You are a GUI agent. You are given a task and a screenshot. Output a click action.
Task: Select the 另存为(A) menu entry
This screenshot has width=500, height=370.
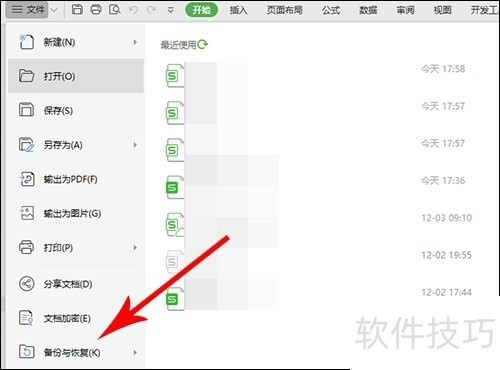pyautogui.click(x=76, y=145)
